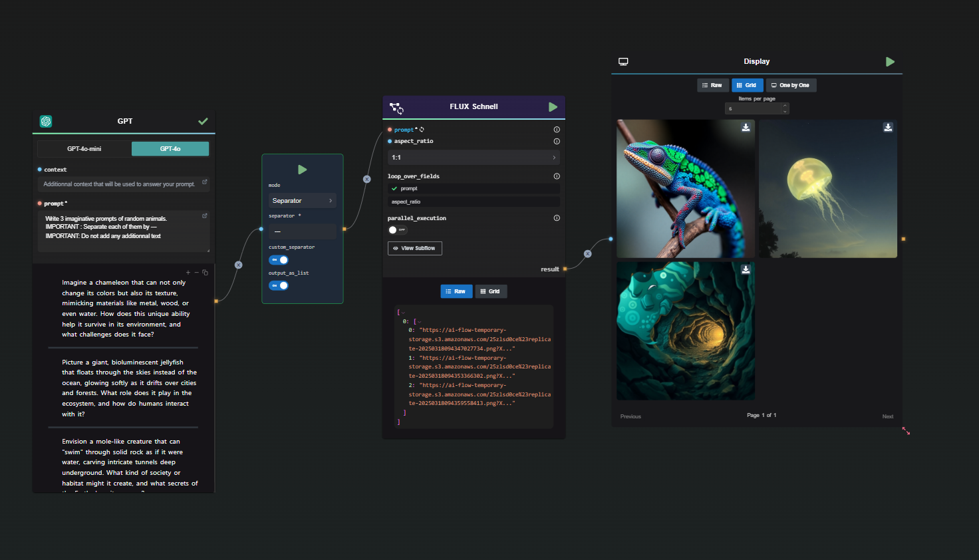Download the tunnel cave image
The width and height of the screenshot is (979, 560).
746,269
